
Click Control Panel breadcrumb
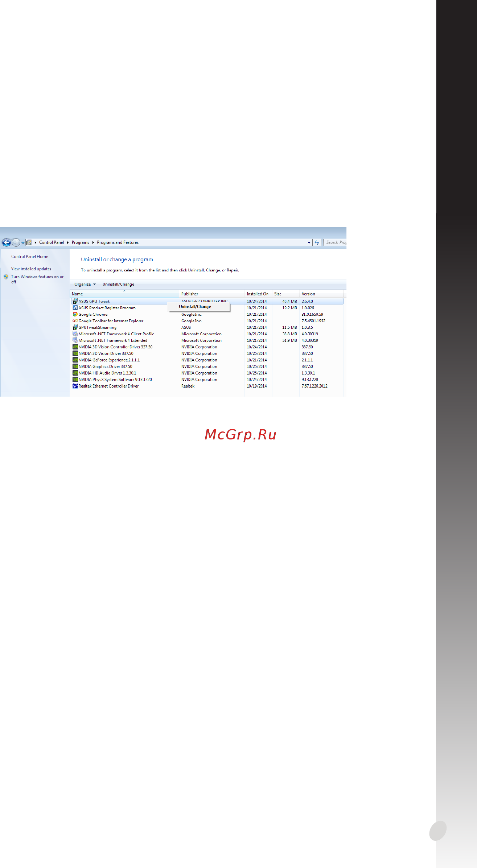[x=52, y=242]
